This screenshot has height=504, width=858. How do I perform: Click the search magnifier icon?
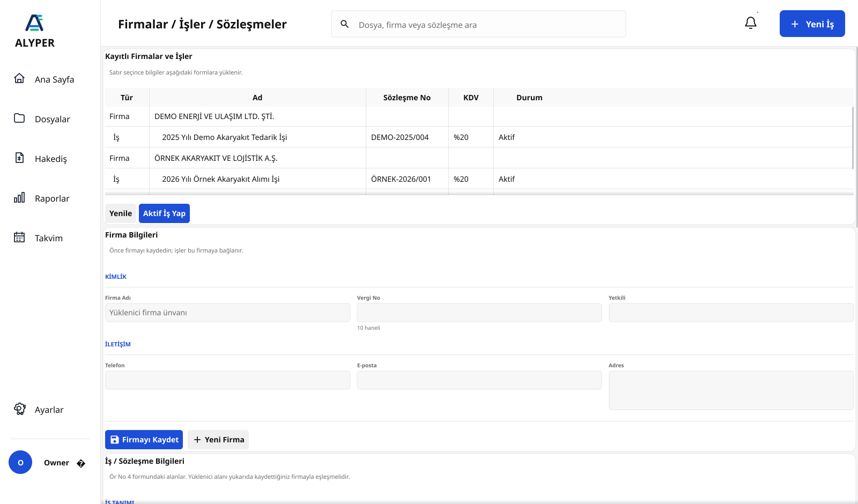[345, 24]
